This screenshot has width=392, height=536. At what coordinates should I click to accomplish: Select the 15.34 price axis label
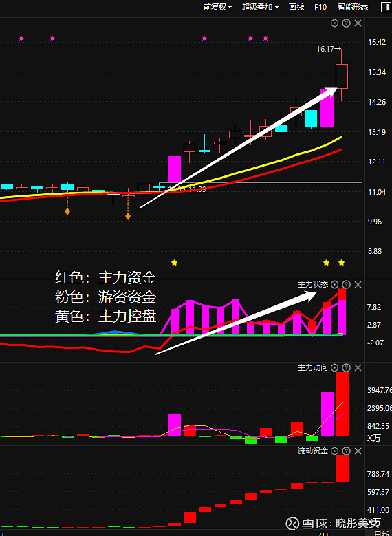tap(377, 72)
